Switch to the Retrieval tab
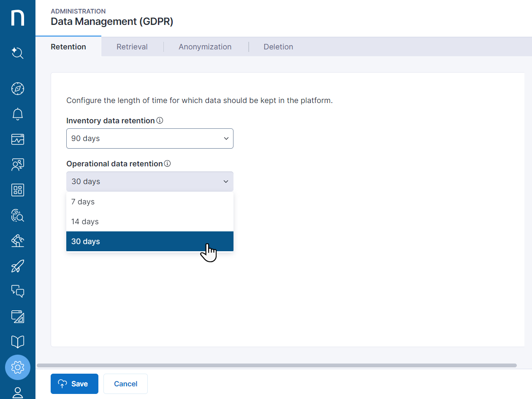Image resolution: width=532 pixels, height=399 pixels. [132, 47]
